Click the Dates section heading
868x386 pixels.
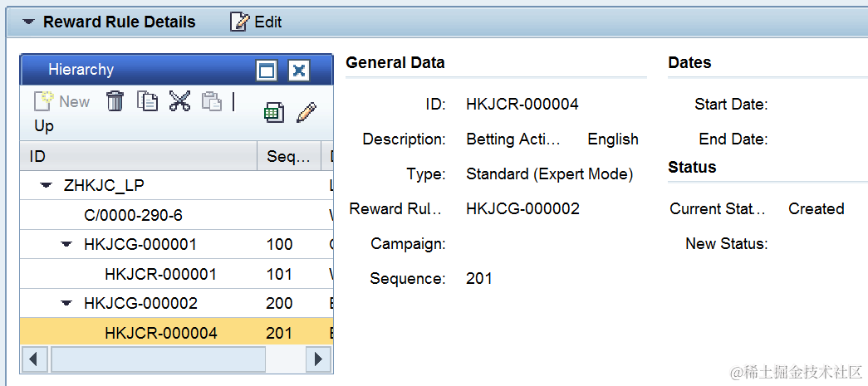coord(689,62)
